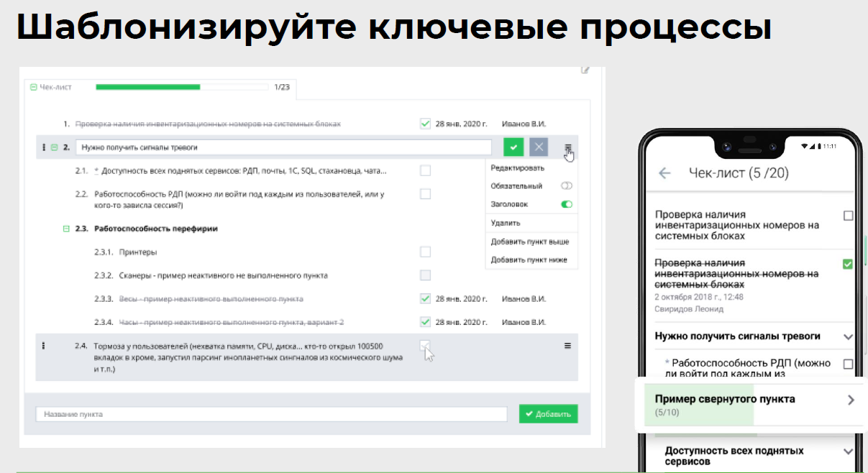Check item 2.2 Работоспособность РДП
The image size is (868, 473).
425,194
